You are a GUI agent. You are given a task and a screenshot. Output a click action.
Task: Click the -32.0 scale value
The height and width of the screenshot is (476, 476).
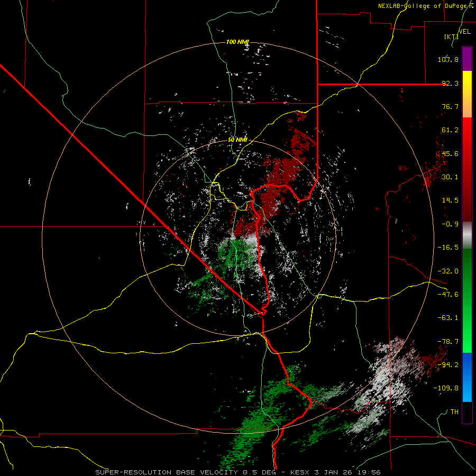448,271
